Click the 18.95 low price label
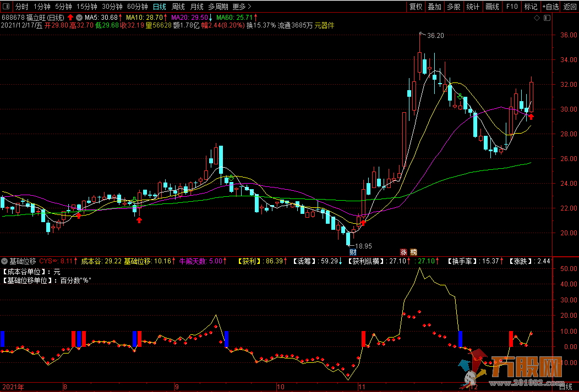 tap(363, 246)
